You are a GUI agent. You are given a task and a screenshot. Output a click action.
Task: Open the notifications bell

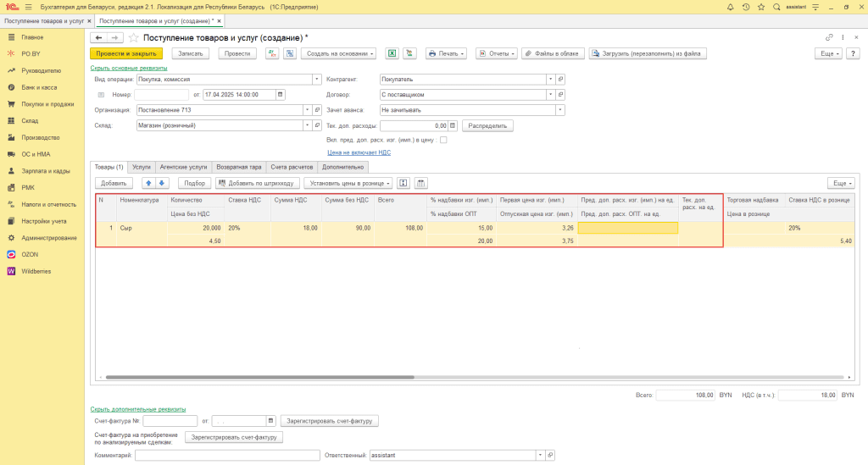730,7
